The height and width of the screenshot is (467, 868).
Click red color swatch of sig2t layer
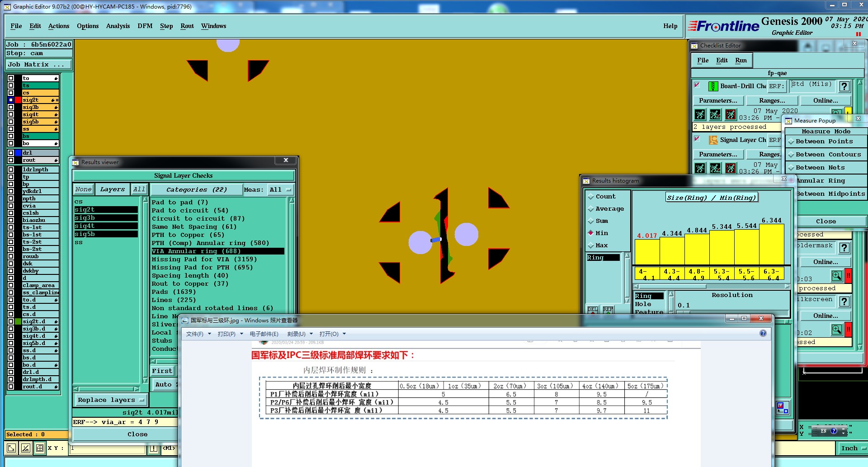tap(18, 100)
